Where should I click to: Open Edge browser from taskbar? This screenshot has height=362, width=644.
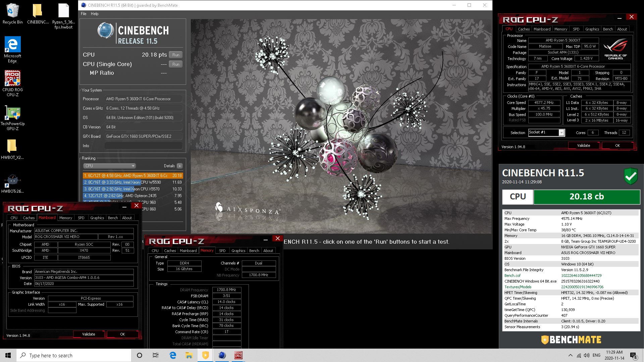173,355
